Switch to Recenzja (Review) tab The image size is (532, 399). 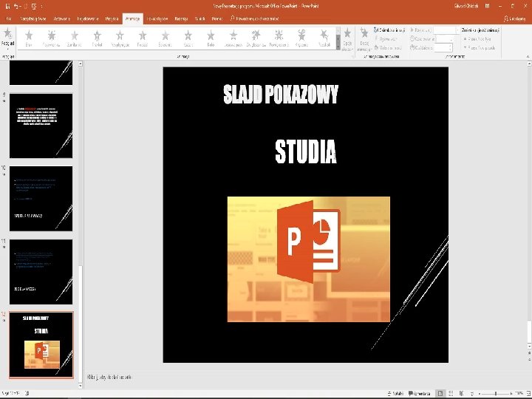tap(182, 18)
